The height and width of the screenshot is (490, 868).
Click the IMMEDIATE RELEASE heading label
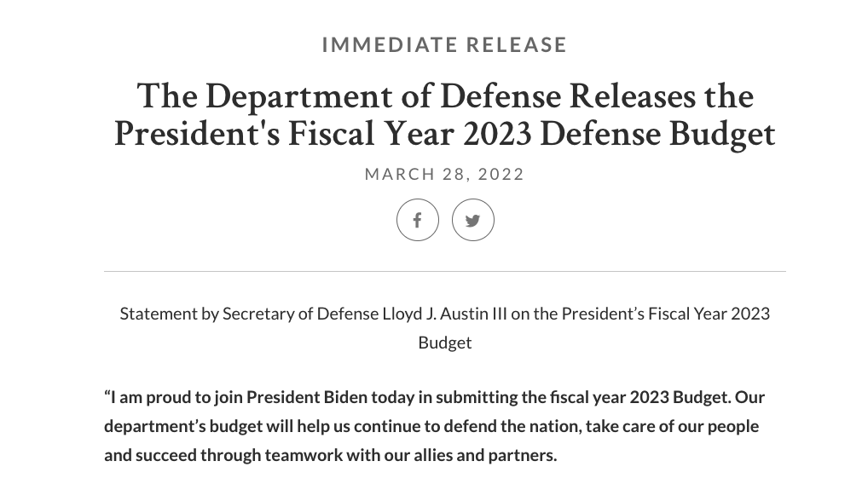[444, 45]
